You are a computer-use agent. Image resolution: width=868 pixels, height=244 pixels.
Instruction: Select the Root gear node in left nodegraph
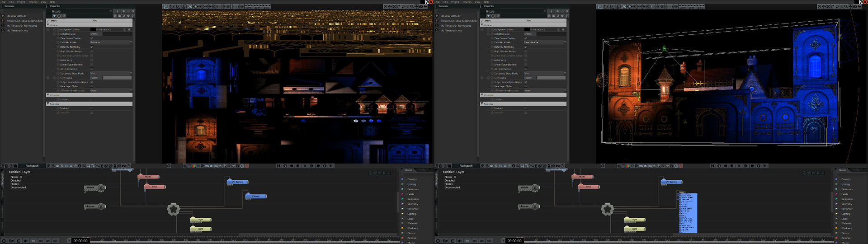173,209
